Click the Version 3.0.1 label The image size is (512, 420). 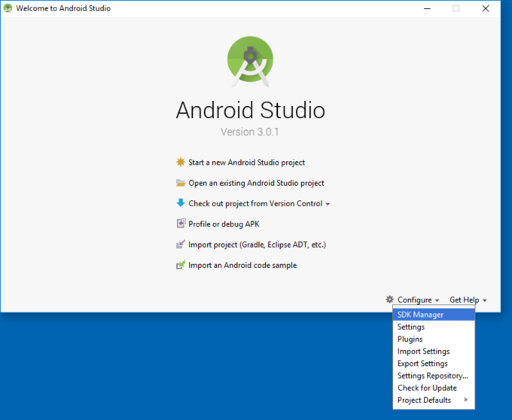(x=249, y=132)
